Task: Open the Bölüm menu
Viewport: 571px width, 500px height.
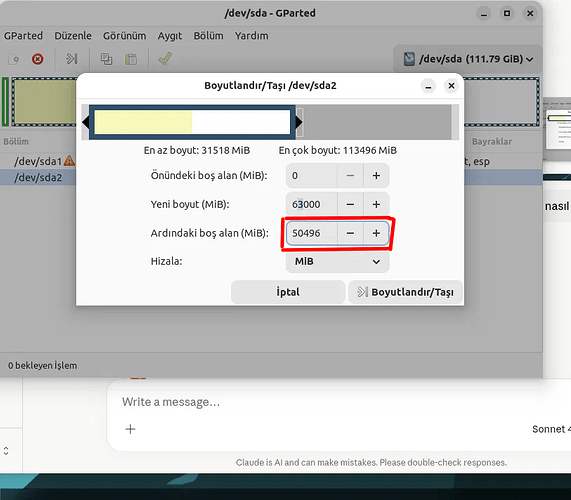Action: 208,36
